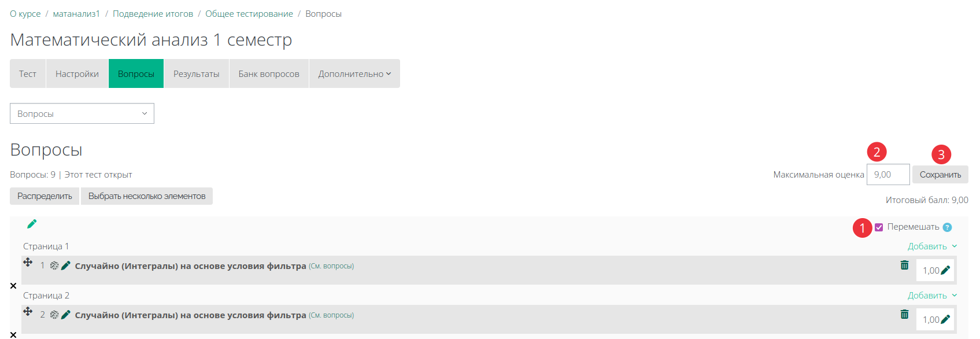Click the move handle for question 1

28,262
